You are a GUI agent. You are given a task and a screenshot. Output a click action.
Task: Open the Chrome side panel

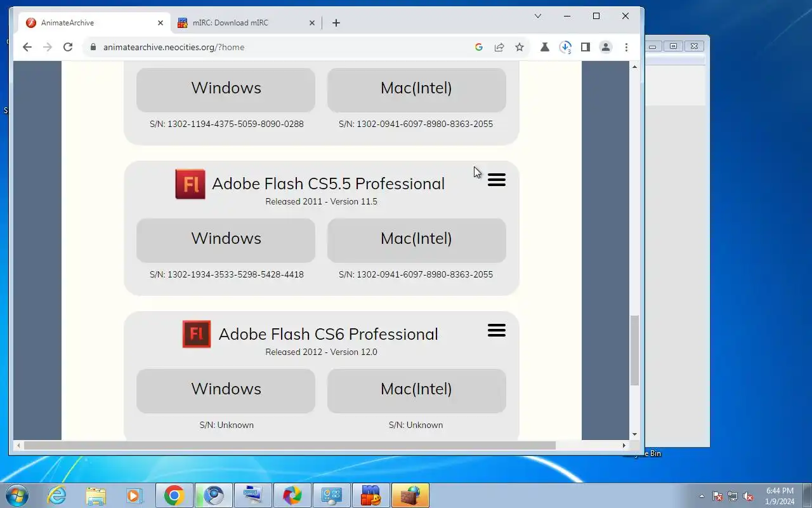click(586, 47)
